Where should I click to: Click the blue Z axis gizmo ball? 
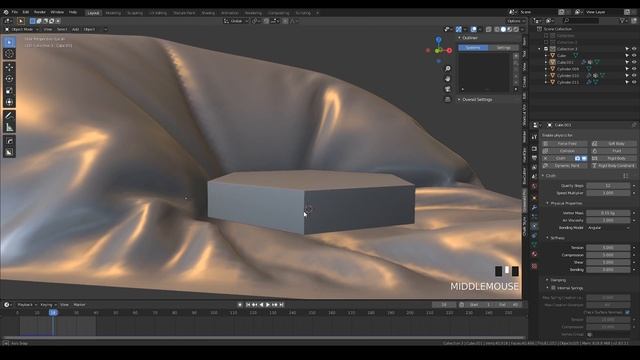point(438,40)
